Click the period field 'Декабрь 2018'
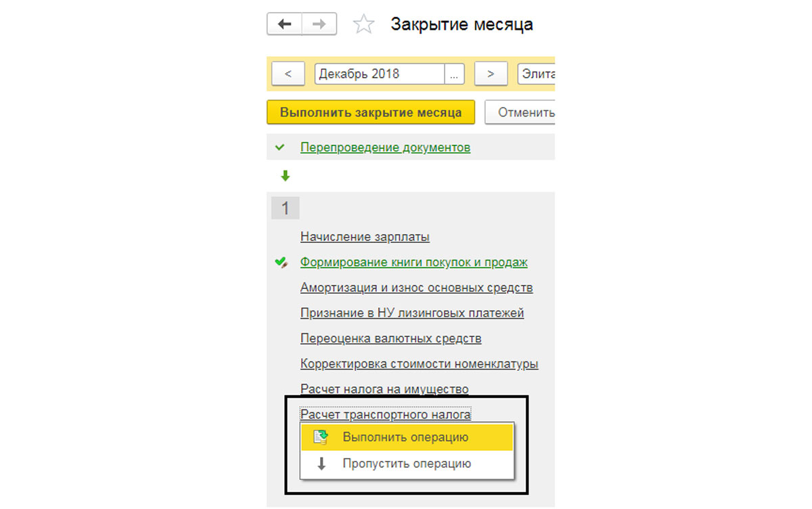The width and height of the screenshot is (812, 509). pyautogui.click(x=380, y=74)
